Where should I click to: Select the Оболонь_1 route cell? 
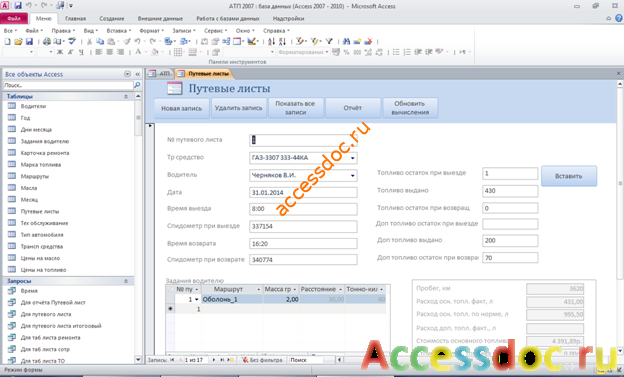click(x=232, y=299)
